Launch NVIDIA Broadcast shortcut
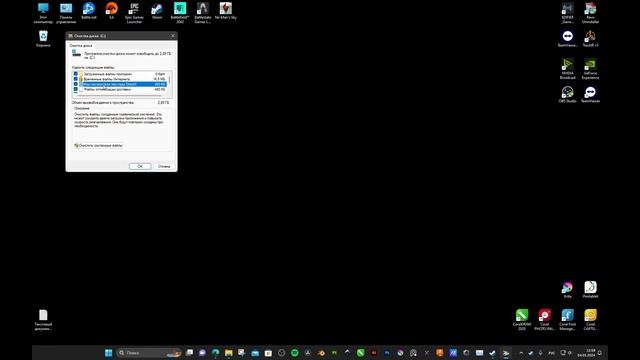The image size is (640, 360). 567,69
